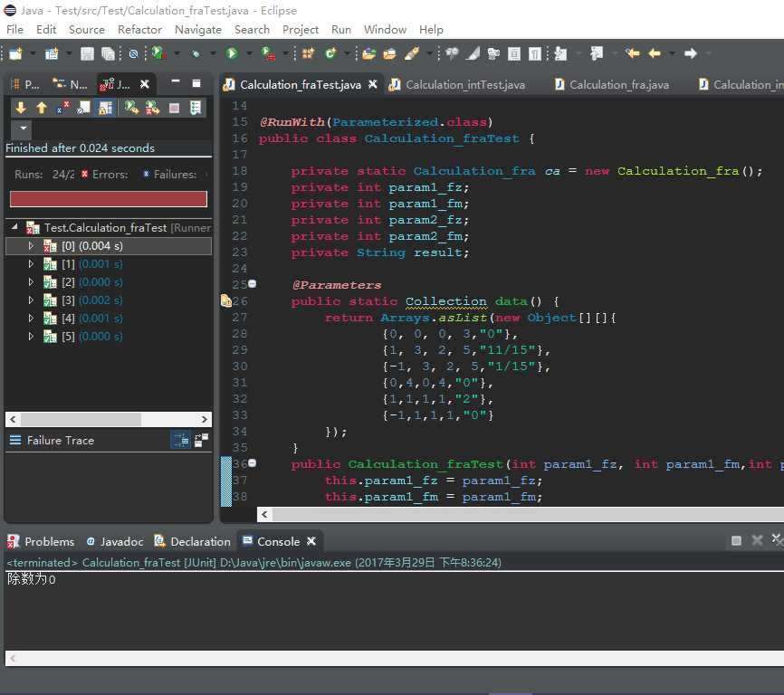784x695 pixels.
Task: Click Previous Failed Test up arrow
Action: (x=42, y=108)
